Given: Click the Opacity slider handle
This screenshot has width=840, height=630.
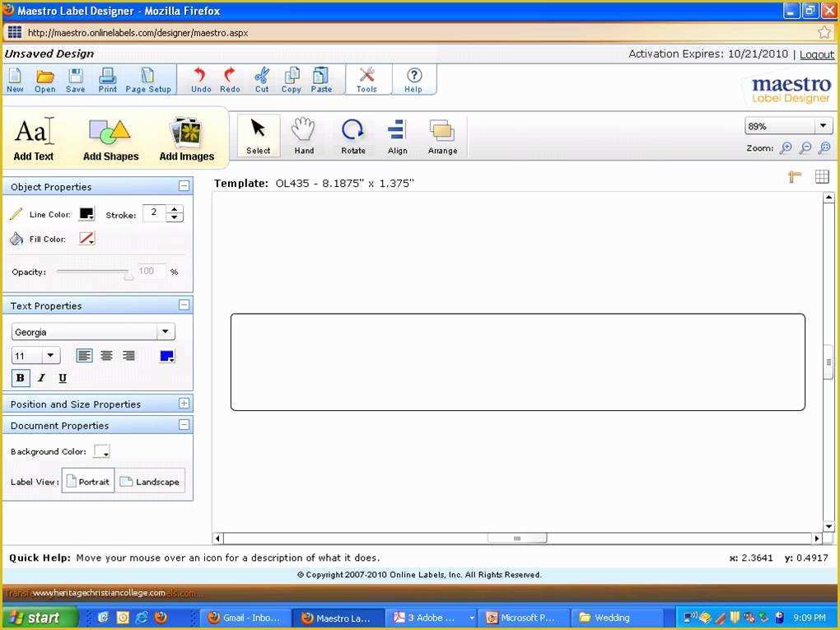Looking at the screenshot, I should coord(128,276).
